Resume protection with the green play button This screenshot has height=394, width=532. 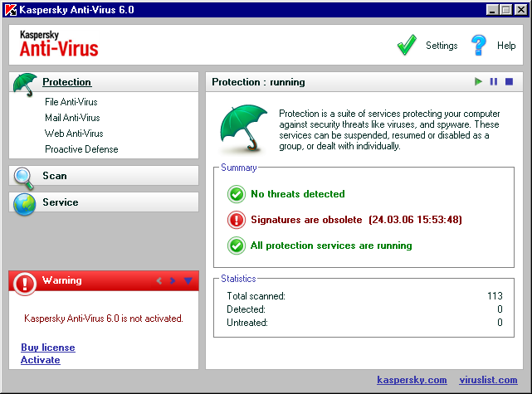tap(478, 82)
